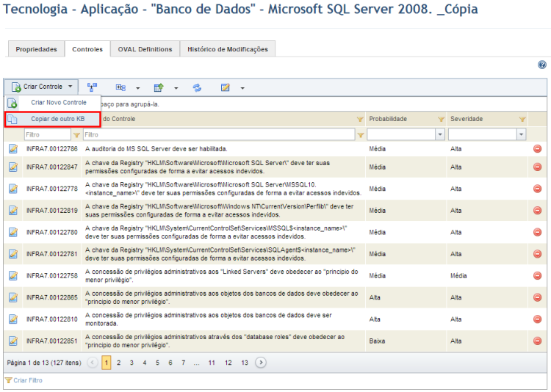
Task: Edit control INFRA7.00122786
Action: click(13, 149)
